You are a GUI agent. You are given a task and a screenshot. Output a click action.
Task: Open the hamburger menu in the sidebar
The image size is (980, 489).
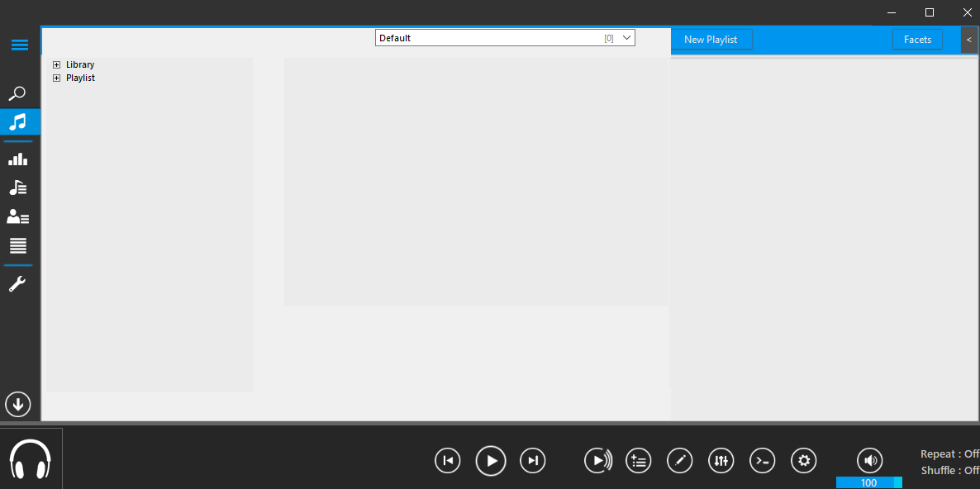[20, 45]
